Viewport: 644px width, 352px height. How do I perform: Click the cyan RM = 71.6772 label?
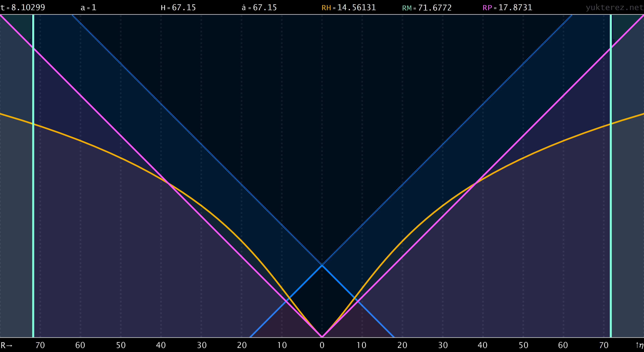[427, 8]
